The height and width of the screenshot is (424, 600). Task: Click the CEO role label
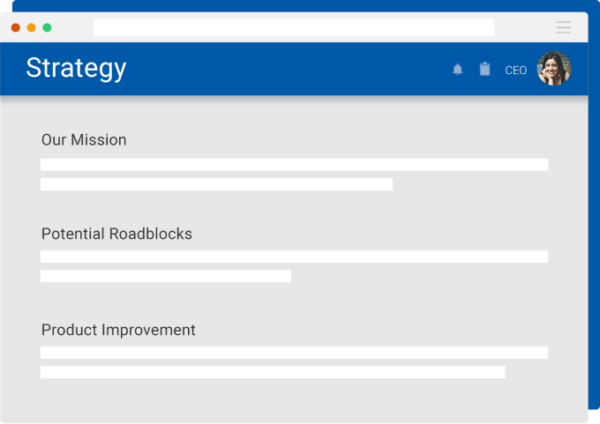coord(516,71)
